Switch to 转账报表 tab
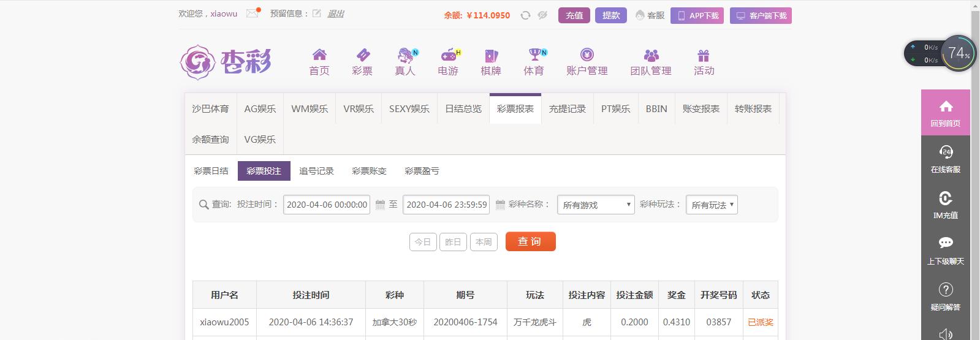Screen dimensions: 980x340 point(753,109)
